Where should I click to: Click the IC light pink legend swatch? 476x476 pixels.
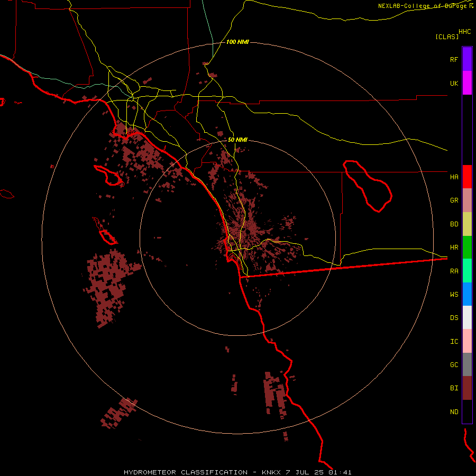click(467, 341)
